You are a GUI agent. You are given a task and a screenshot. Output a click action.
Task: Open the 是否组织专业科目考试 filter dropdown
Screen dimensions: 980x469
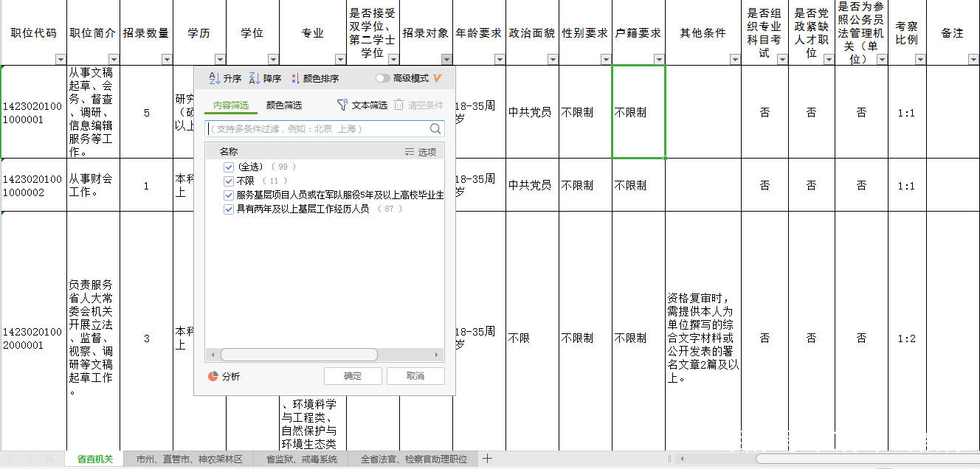pyautogui.click(x=782, y=59)
